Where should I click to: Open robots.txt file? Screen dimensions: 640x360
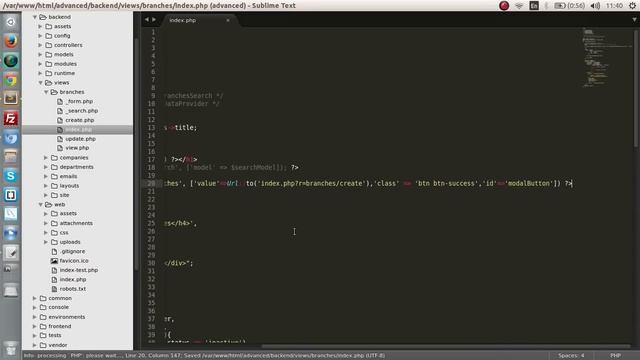(73, 289)
